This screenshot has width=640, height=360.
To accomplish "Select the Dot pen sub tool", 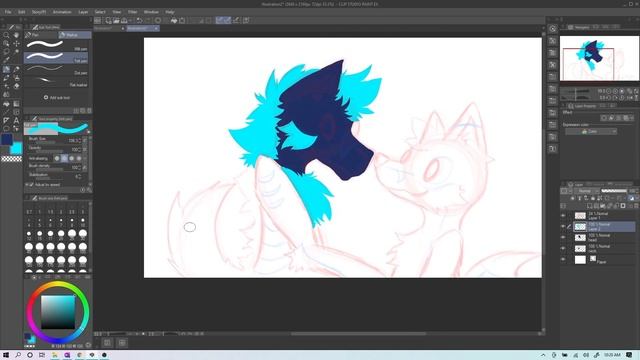I will pos(56,69).
